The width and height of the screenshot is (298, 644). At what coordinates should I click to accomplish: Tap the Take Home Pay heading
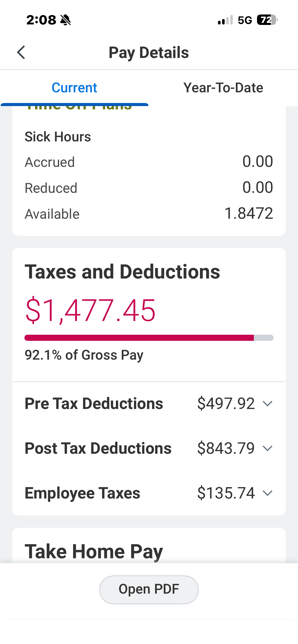coord(94,551)
